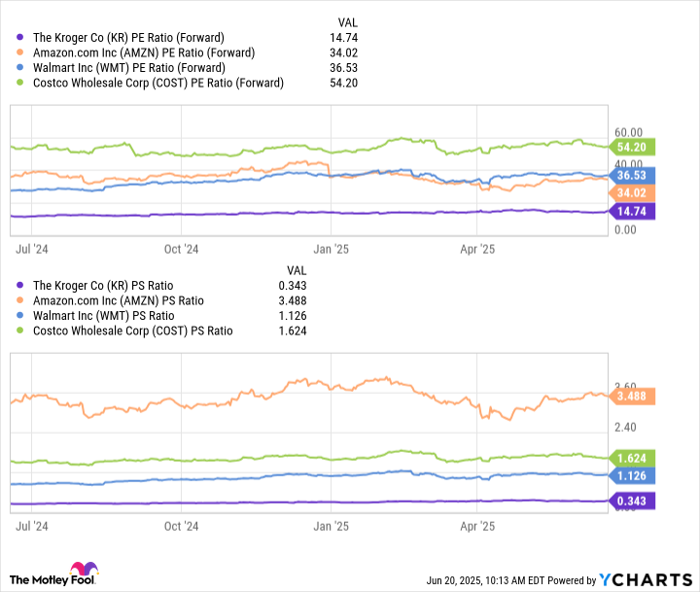Click the orange 34.02 Amazon PE value tag
700x592 pixels.
pos(632,192)
